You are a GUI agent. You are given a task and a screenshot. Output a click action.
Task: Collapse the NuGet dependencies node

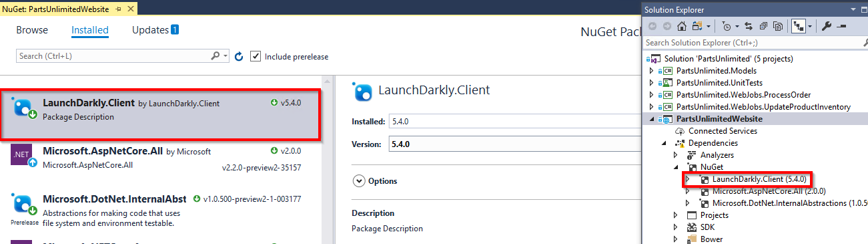coord(676,167)
